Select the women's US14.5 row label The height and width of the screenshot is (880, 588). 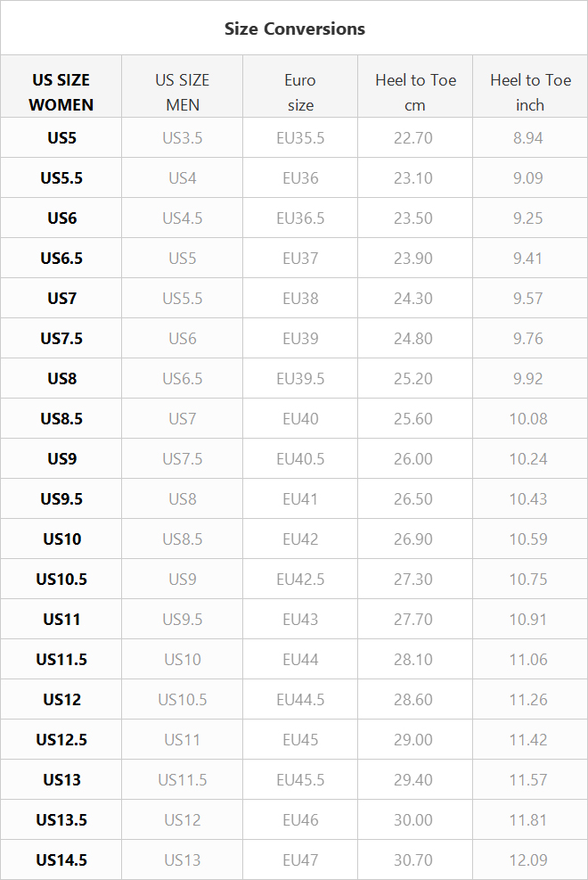point(61,860)
